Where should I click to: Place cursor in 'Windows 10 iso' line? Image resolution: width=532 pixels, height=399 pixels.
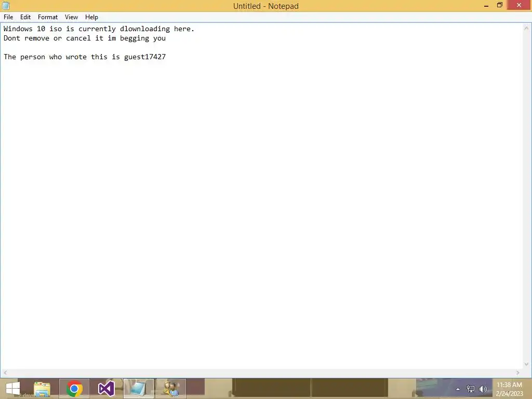tap(99, 29)
